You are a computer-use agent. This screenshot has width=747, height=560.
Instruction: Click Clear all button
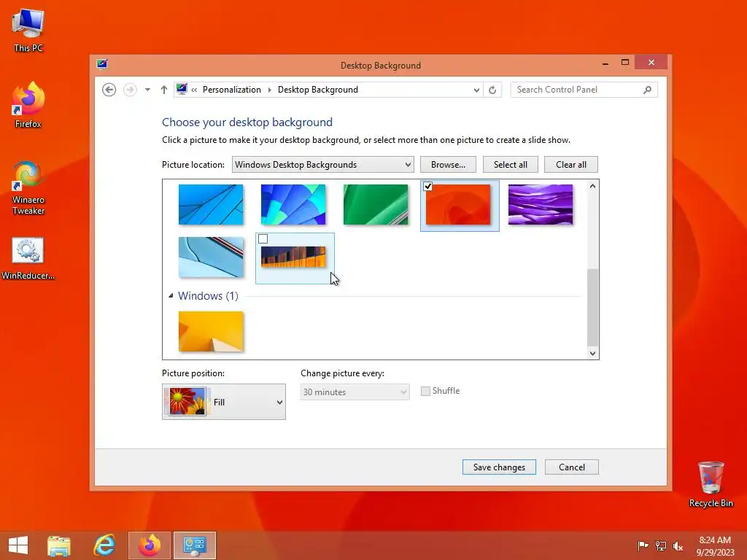570,164
